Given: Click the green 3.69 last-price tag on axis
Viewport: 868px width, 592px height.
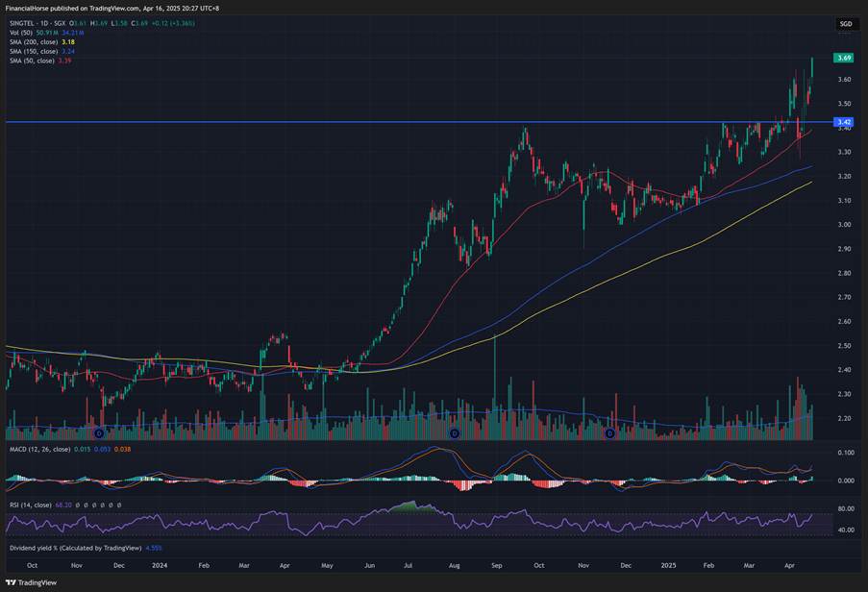Looking at the screenshot, I should (844, 58).
